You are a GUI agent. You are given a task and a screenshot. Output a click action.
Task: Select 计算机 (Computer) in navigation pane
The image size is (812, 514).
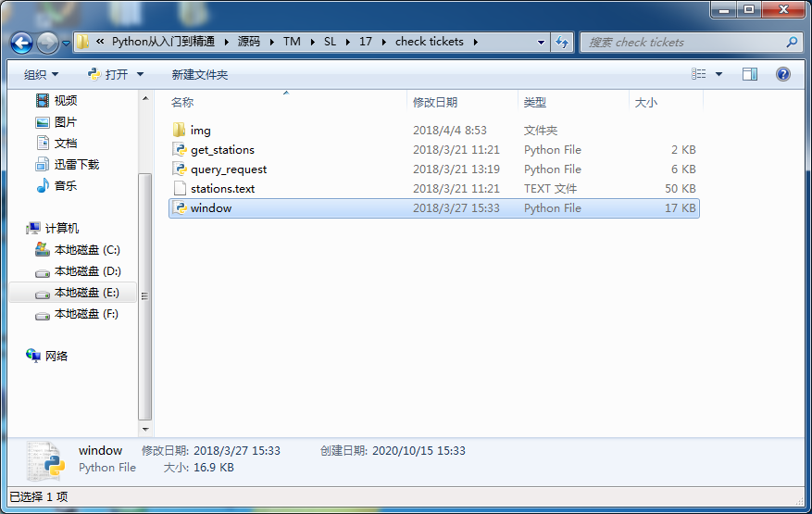click(52, 229)
